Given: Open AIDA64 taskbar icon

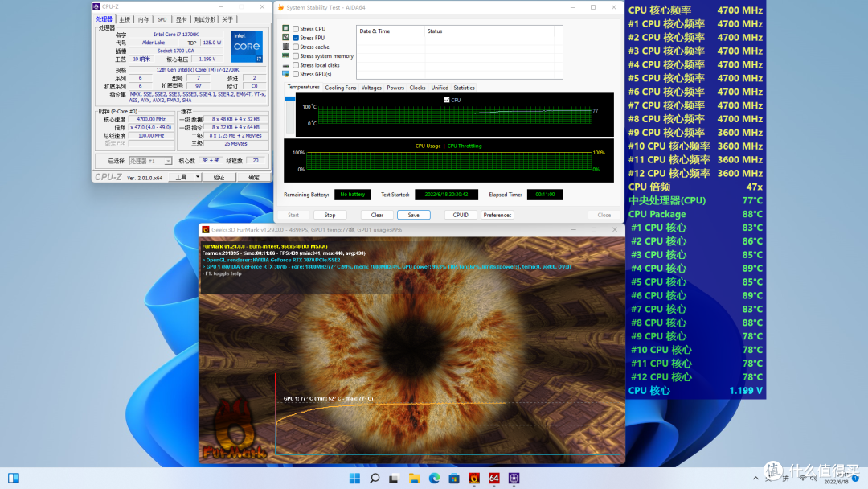Looking at the screenshot, I should [x=493, y=479].
